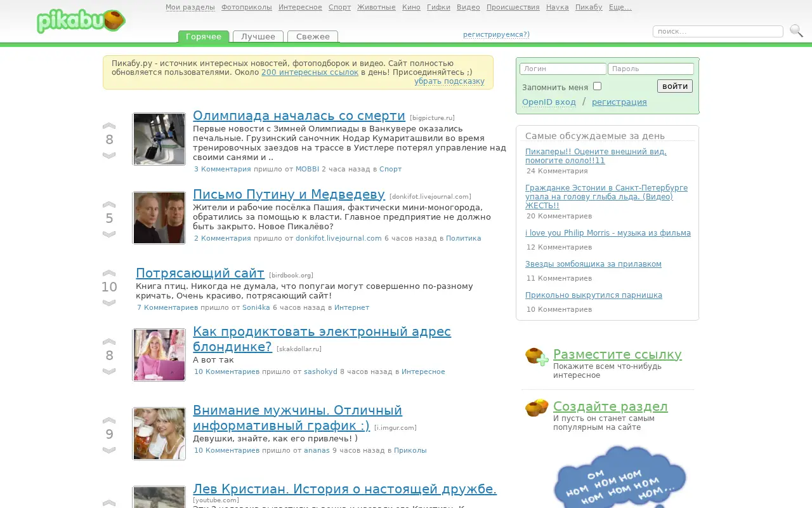The width and height of the screenshot is (812, 508).
Task: Open the 'Гифки' section
Action: [x=439, y=8]
